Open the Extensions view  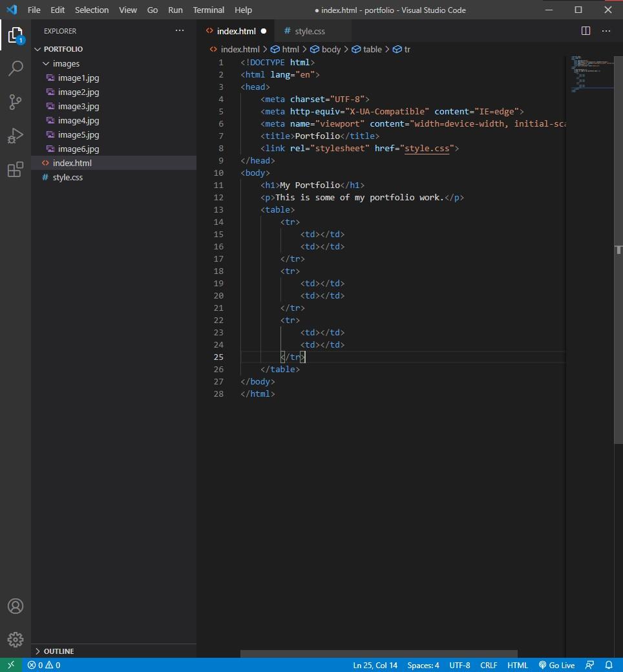point(16,170)
